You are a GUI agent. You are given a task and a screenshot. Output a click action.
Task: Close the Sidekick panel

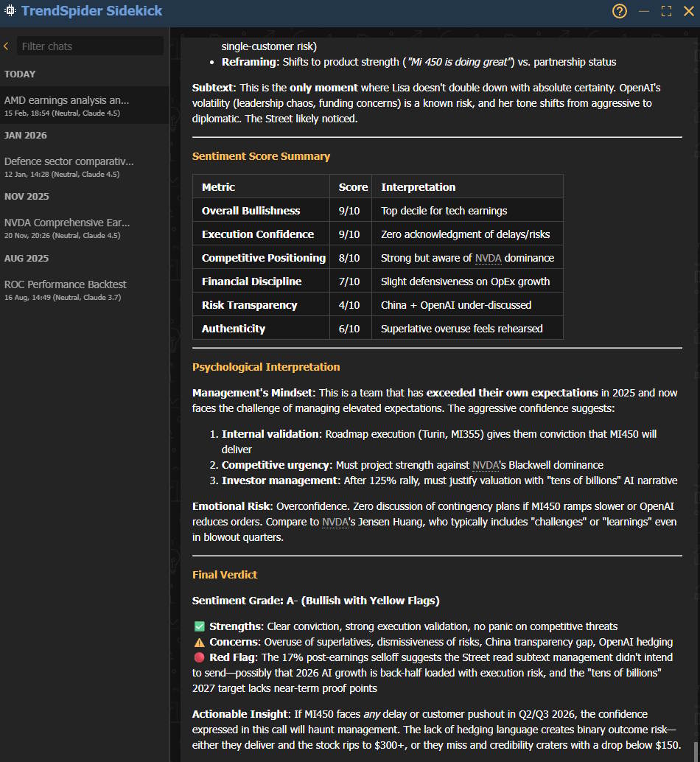pos(688,11)
